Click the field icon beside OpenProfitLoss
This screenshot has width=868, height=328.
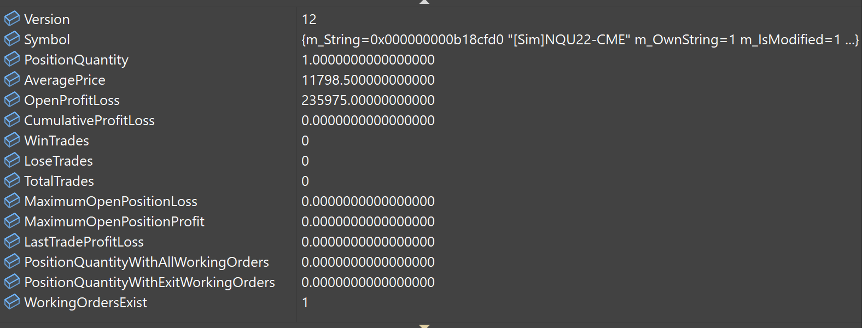tap(12, 100)
